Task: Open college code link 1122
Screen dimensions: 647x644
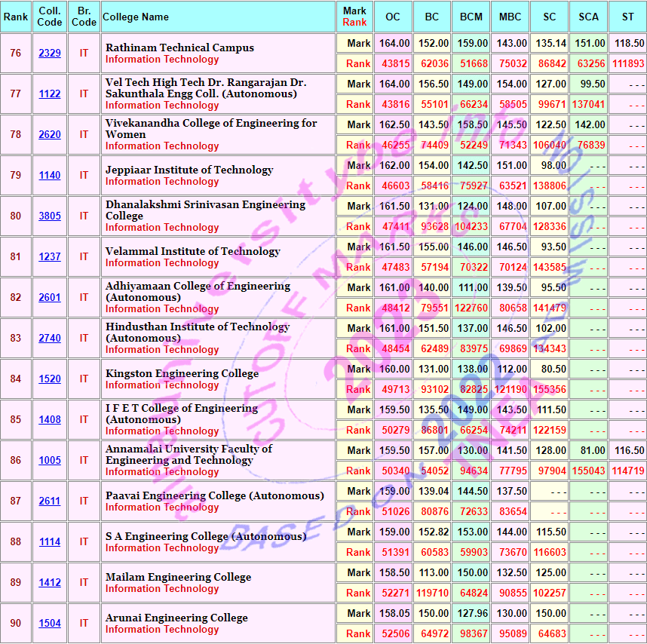Action: coord(50,94)
